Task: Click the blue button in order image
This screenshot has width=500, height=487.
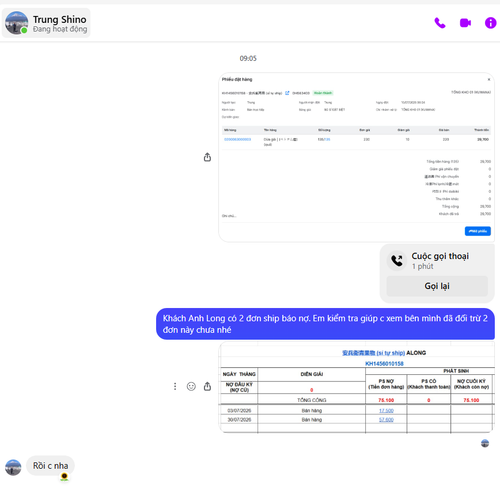Action: [478, 231]
